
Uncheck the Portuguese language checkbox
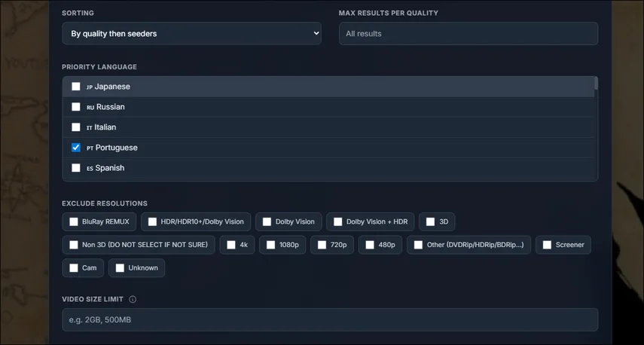tap(76, 148)
